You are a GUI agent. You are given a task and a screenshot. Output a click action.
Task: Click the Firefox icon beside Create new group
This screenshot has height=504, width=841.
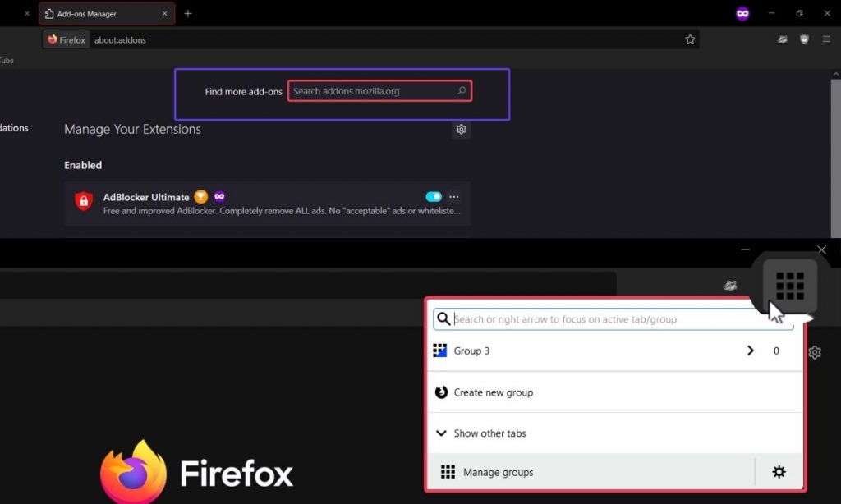(441, 392)
